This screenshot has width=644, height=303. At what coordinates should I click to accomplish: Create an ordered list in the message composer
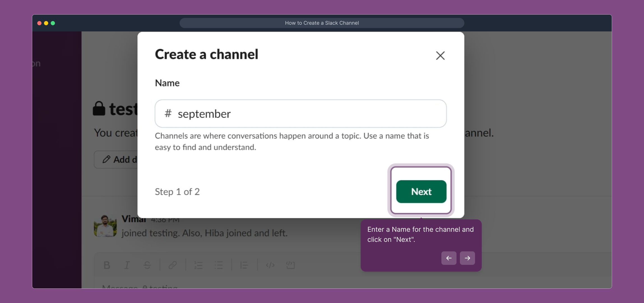pos(198,265)
